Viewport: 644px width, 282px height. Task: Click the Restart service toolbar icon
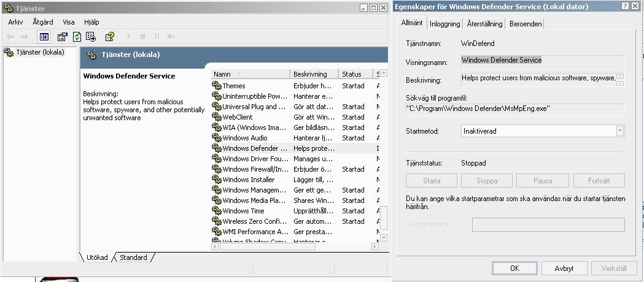(171, 37)
